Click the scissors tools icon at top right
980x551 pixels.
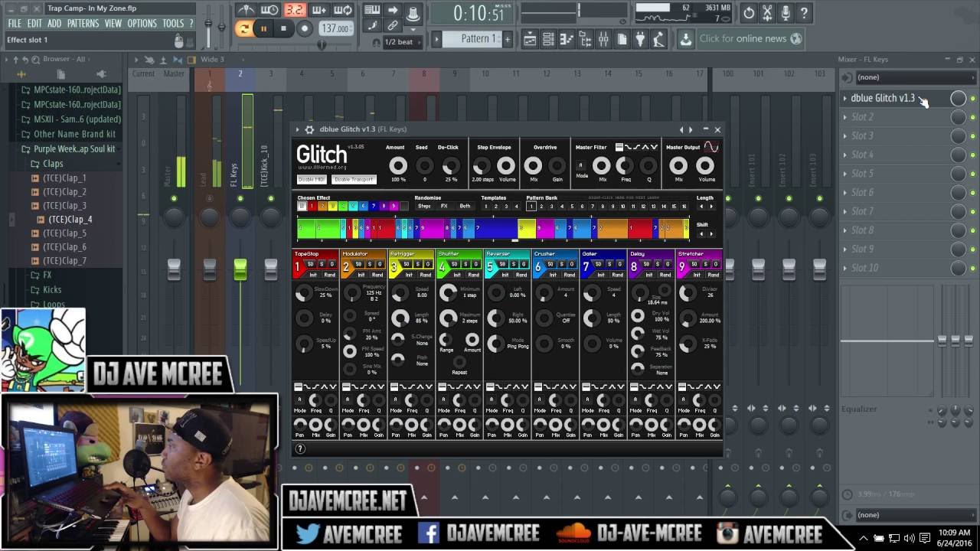pyautogui.click(x=767, y=12)
